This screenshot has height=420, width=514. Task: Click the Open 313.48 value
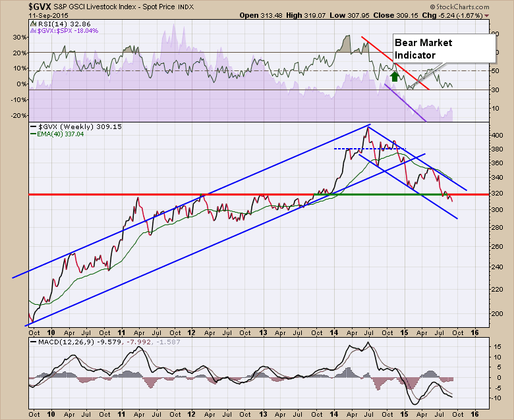(x=260, y=15)
